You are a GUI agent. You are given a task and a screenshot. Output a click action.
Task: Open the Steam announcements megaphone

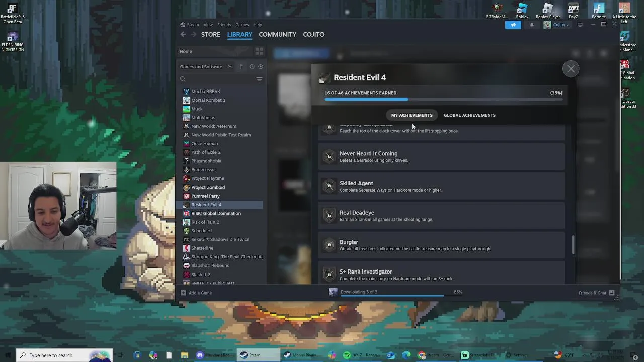click(513, 25)
